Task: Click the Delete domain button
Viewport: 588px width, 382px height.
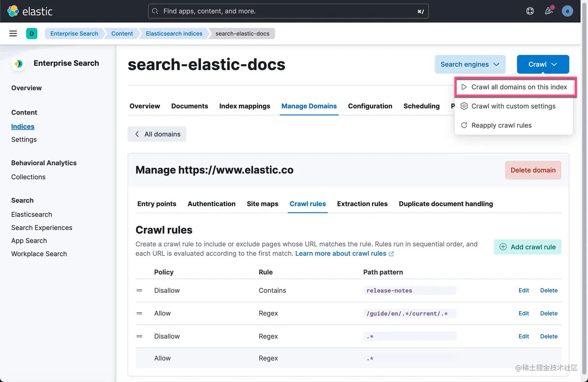Action: pos(533,170)
